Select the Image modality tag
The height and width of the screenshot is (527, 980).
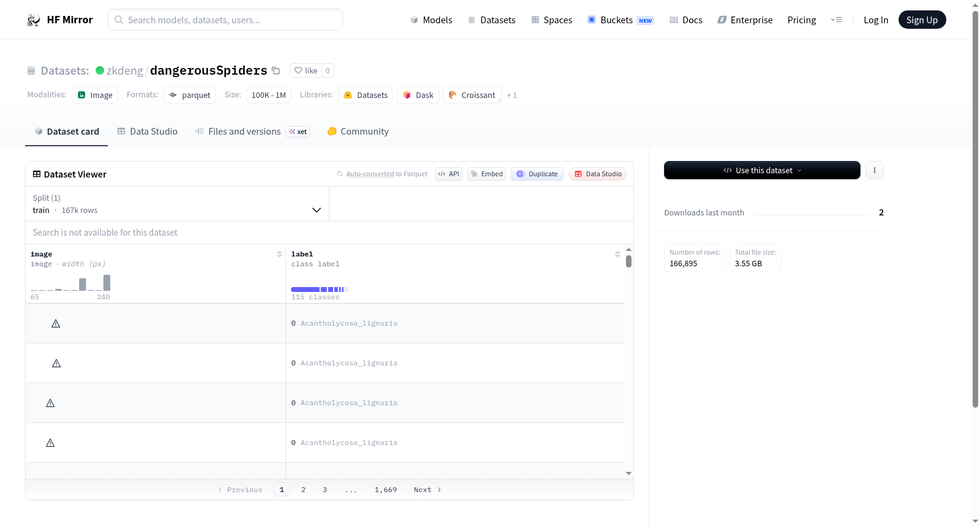click(x=95, y=95)
